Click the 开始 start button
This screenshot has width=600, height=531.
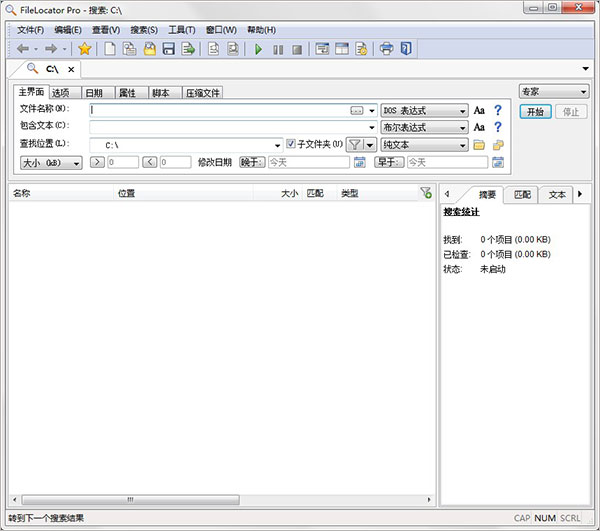pos(535,112)
